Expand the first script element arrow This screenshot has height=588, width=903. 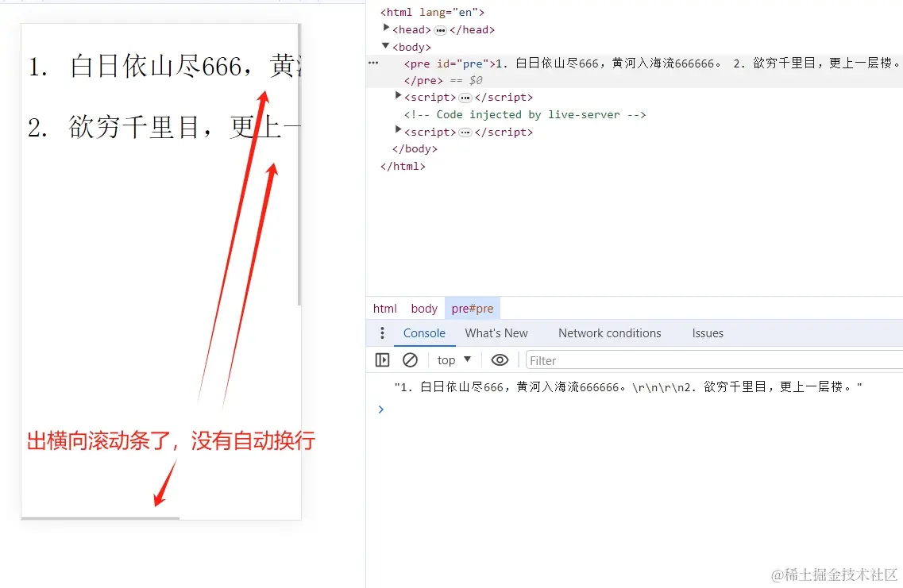pyautogui.click(x=398, y=95)
